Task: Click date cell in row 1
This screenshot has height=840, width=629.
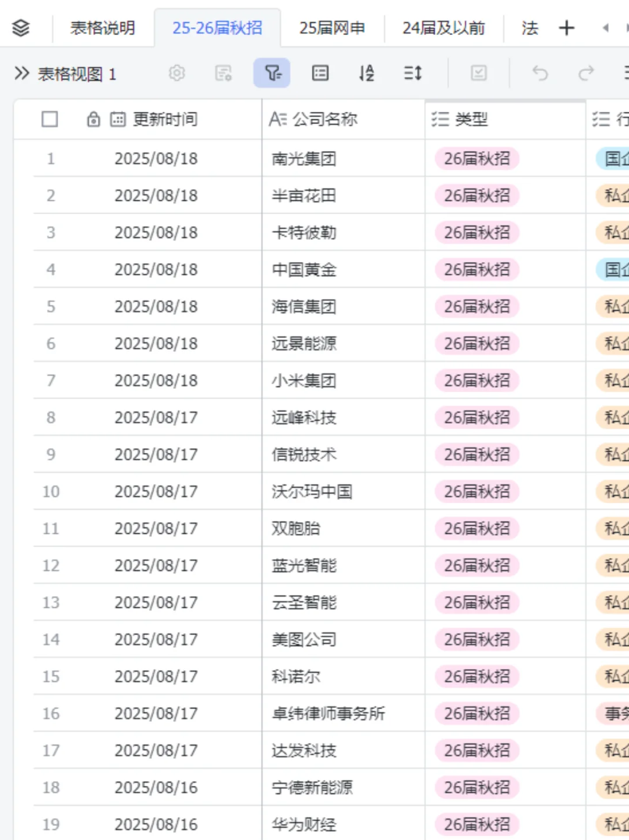Action: (x=156, y=158)
